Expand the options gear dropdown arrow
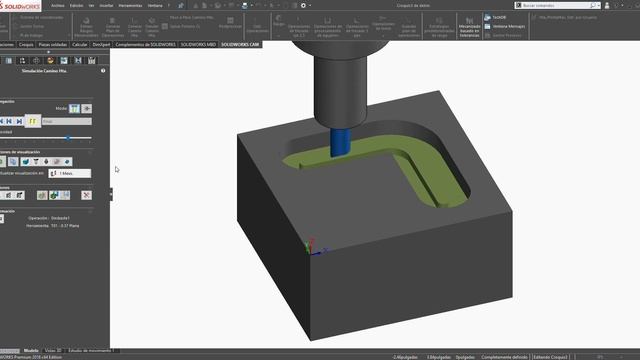Image resolution: width=640 pixels, height=360 pixels. click(310, 6)
